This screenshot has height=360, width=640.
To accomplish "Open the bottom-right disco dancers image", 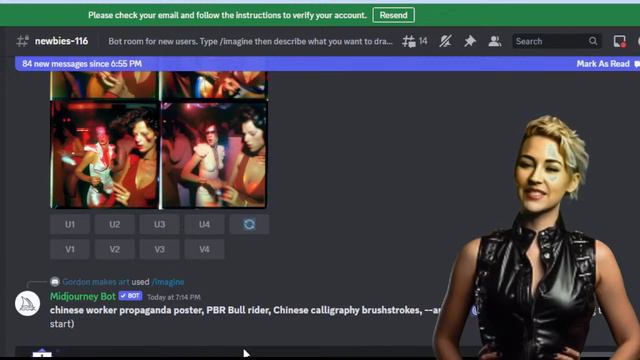I will [214, 155].
